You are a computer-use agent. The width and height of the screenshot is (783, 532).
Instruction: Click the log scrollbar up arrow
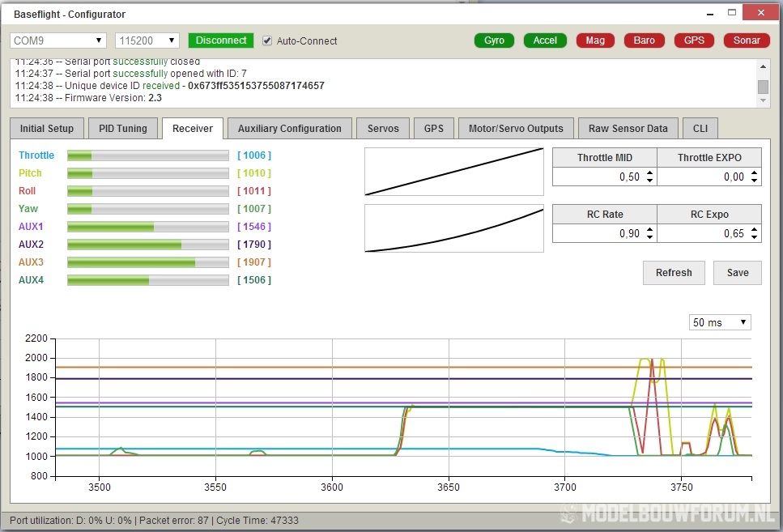[763, 66]
